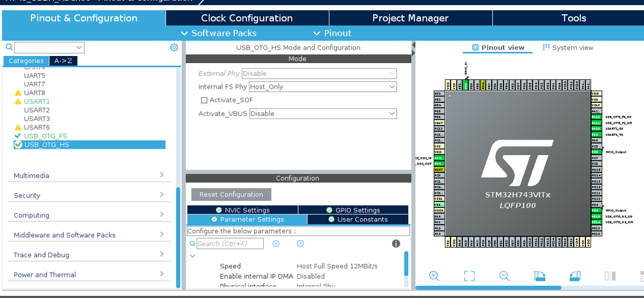
Task: Open the NVIC Settings tab
Action: 243,210
